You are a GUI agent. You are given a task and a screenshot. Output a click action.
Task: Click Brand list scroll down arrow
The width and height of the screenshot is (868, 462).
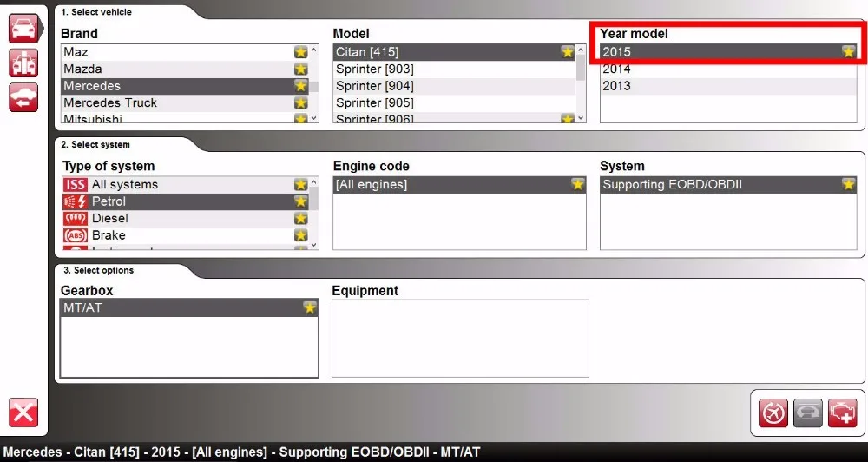point(314,117)
